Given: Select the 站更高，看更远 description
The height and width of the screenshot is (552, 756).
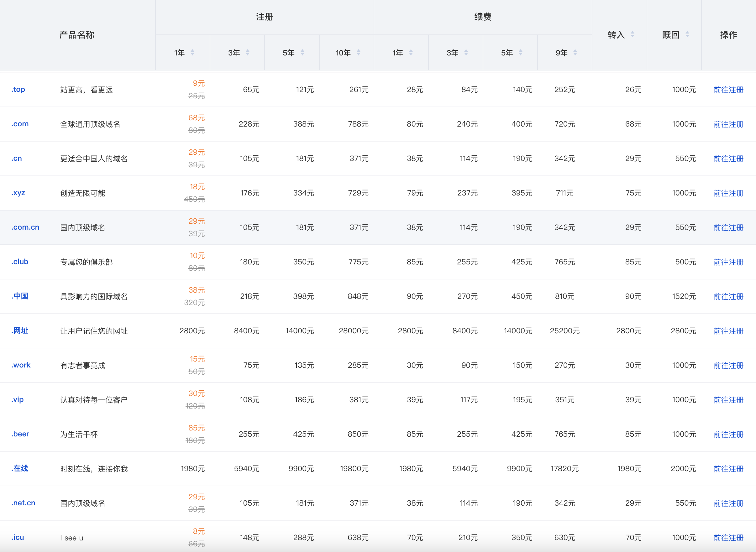Looking at the screenshot, I should pos(87,90).
